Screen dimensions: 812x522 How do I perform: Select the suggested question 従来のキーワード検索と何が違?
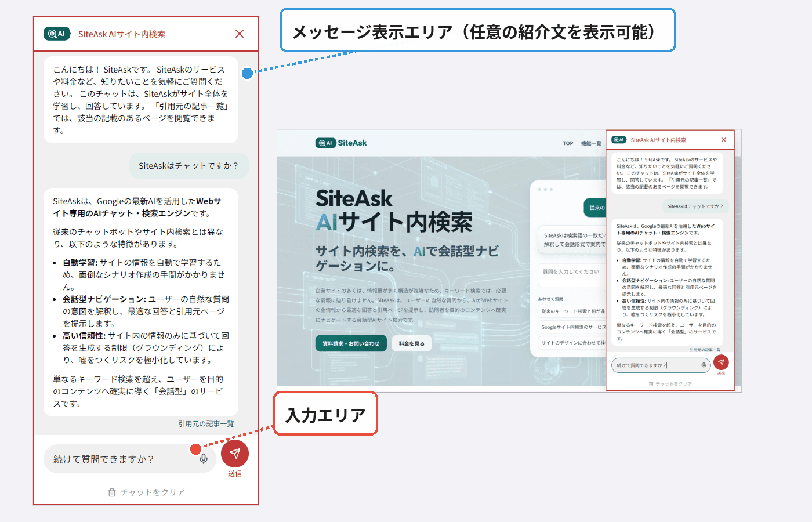(x=572, y=311)
